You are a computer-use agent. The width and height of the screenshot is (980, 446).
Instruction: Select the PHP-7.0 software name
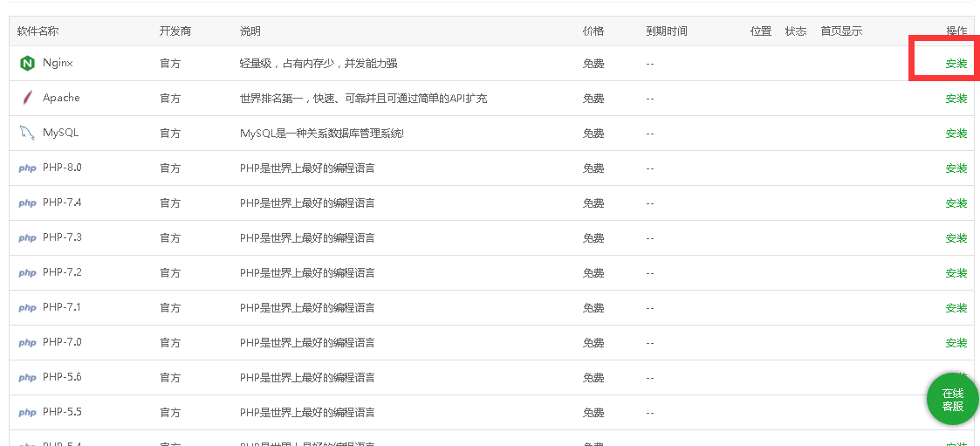(x=62, y=342)
